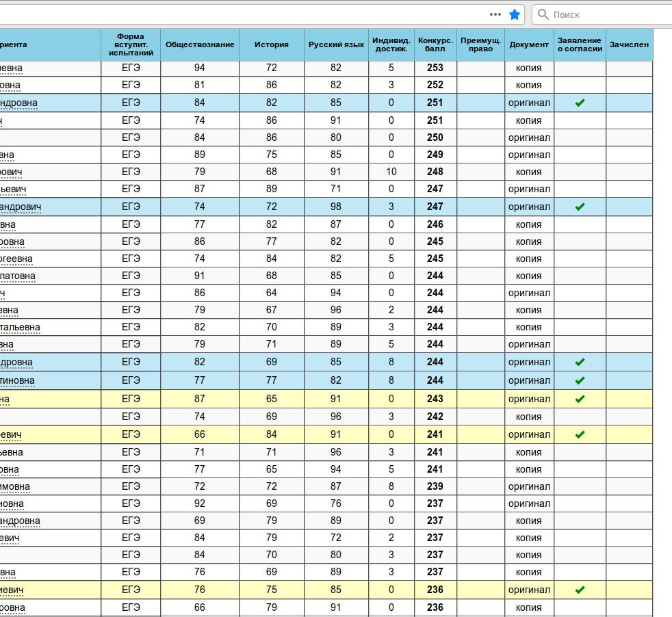The width and height of the screenshot is (672, 617).
Task: Click checkmark in the андрович row scoring 247
Action: pos(580,207)
